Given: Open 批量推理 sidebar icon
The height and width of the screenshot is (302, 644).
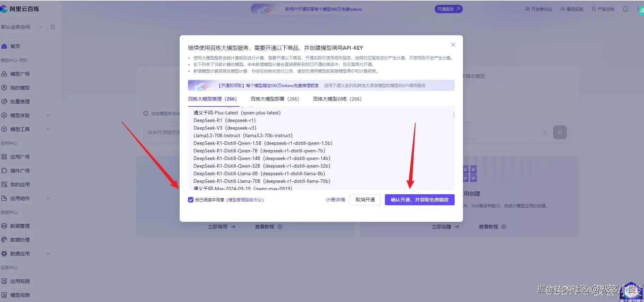Looking at the screenshot, I should tap(4, 102).
